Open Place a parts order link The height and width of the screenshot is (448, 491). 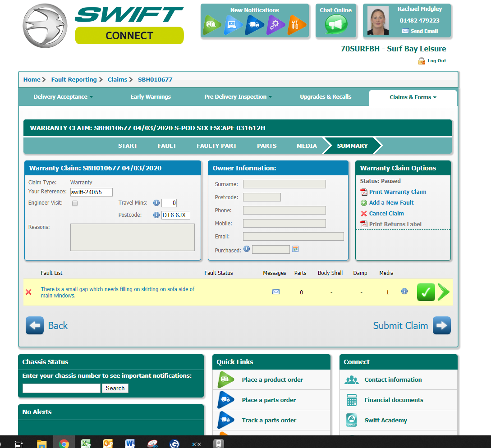tap(269, 400)
